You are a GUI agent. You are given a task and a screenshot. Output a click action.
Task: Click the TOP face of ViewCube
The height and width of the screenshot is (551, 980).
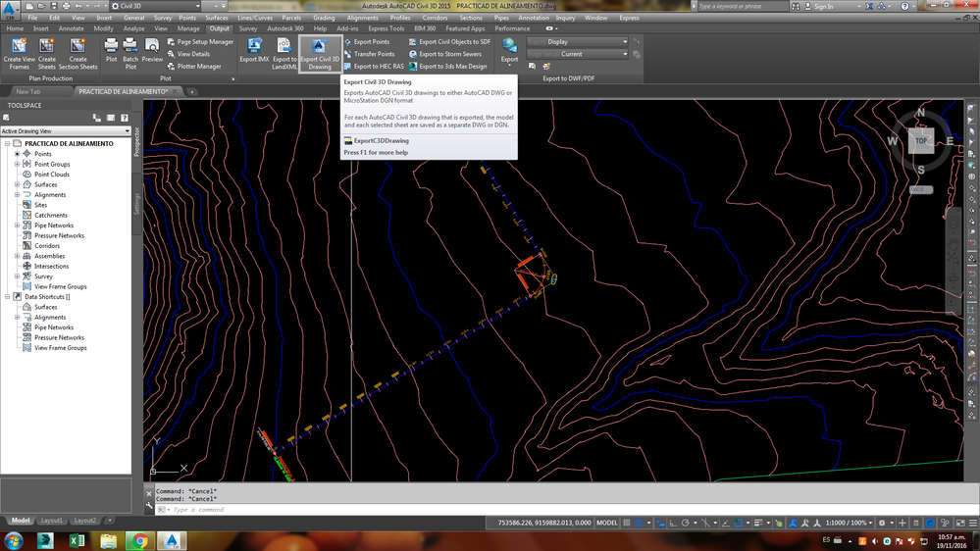pos(921,141)
